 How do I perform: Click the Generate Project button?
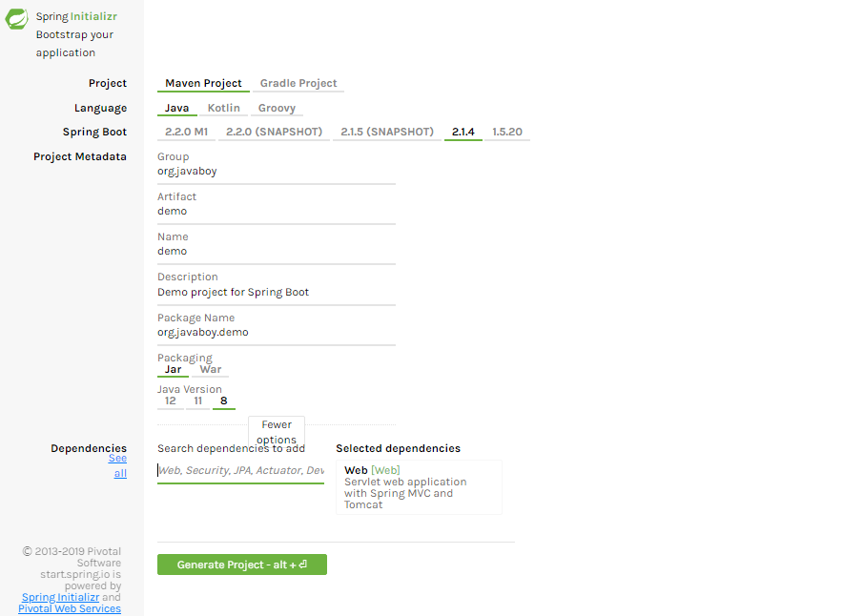point(242,565)
